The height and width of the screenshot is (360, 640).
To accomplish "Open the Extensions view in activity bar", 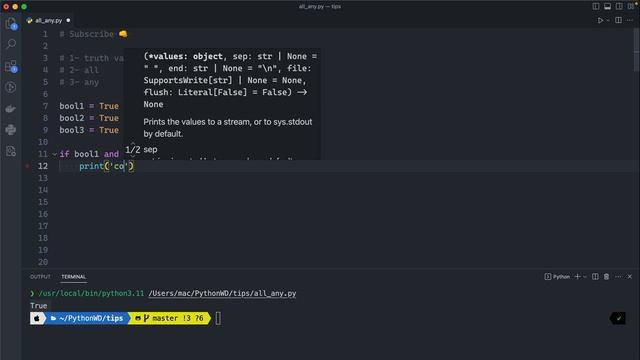I will pyautogui.click(x=11, y=66).
